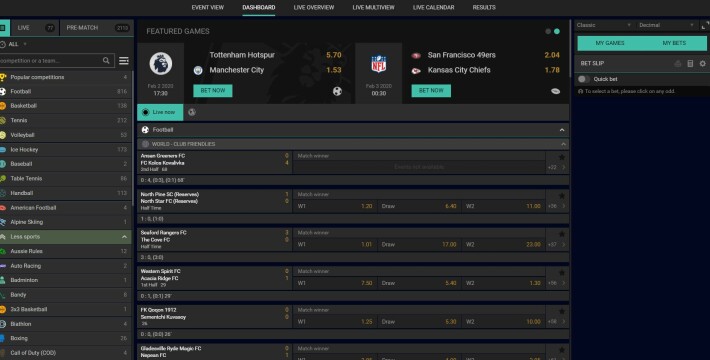Click the search magnifier icon
This screenshot has width=710, height=360.
(106, 60)
